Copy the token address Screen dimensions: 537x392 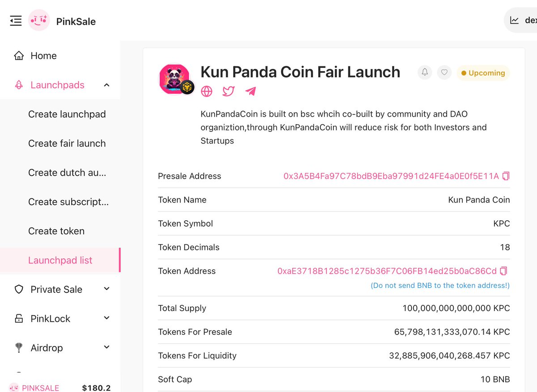tap(503, 271)
